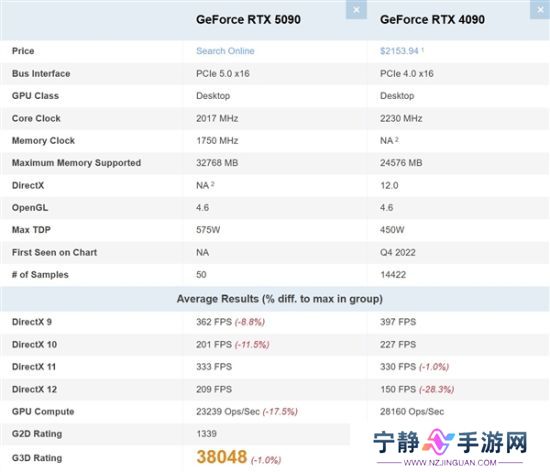Click the OpenGL row label
Screen dimensions: 550x472
pyautogui.click(x=30, y=208)
